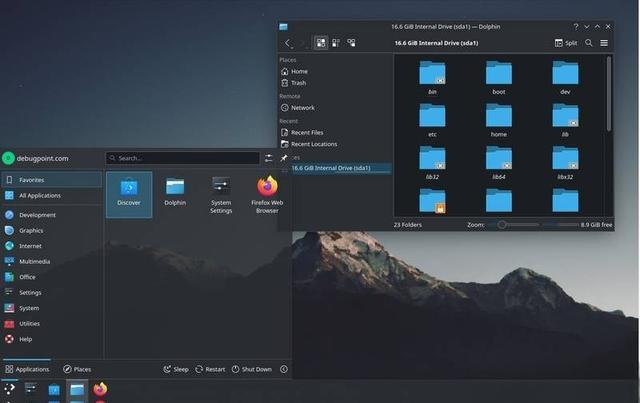Open the Office category
The height and width of the screenshot is (403, 640).
(x=51, y=277)
